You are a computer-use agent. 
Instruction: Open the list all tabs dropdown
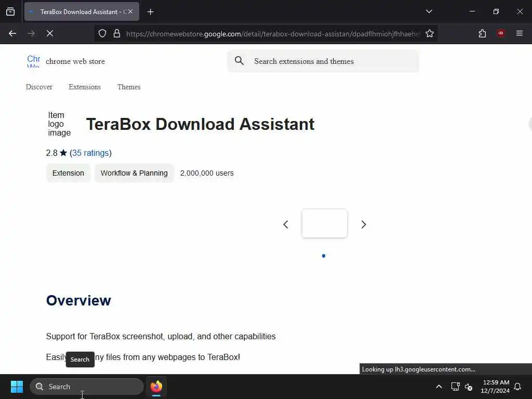[x=429, y=11]
